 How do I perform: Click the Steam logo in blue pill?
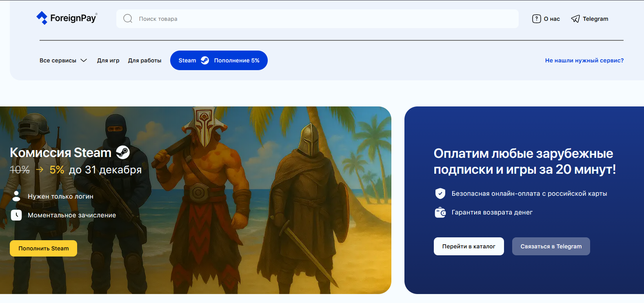(205, 60)
